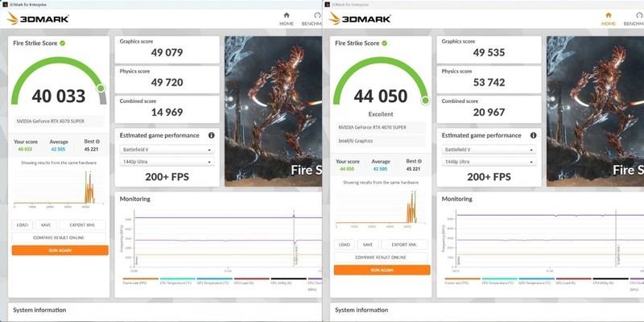Toggle GPU Temperature legend in right Monitoring
The image size is (644, 322).
(x=536, y=281)
